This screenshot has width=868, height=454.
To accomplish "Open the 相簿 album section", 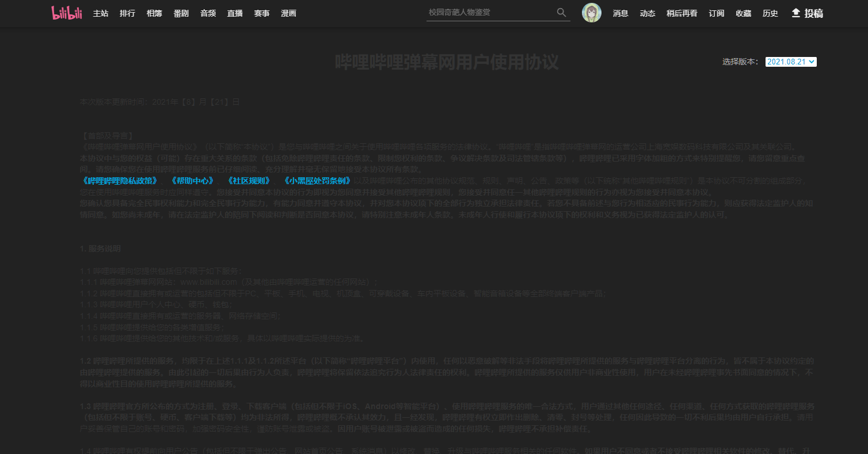I will pos(154,13).
